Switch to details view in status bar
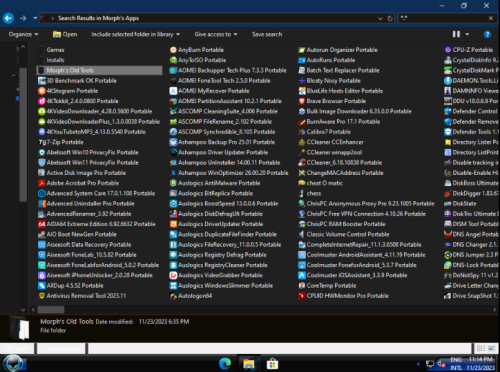Screen dimensions: 500x372 (481, 348)
